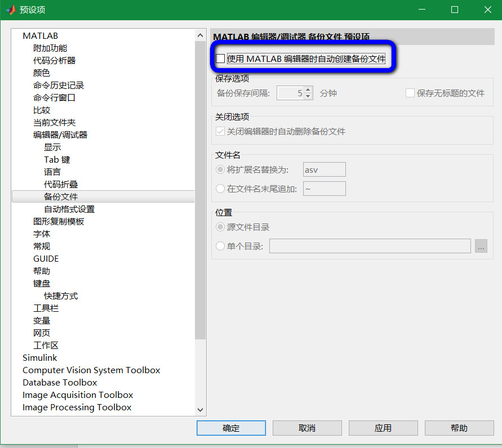Open 网页 preferences
This screenshot has height=448, width=502.
42,333
